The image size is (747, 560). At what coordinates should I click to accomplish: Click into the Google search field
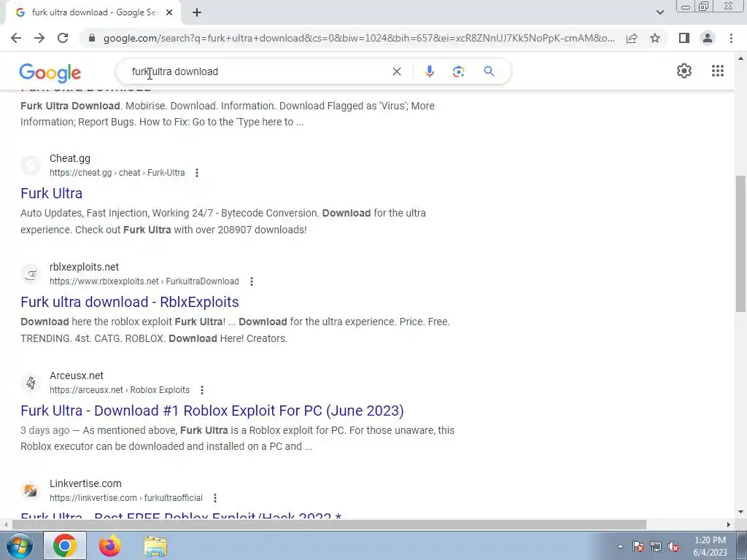(x=258, y=71)
